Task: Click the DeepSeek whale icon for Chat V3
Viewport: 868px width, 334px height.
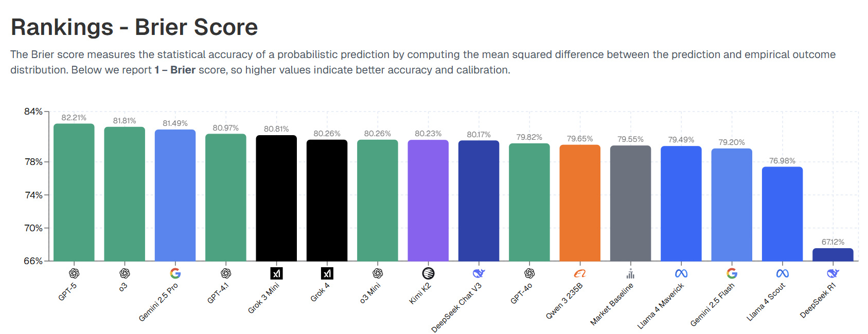Action: pyautogui.click(x=479, y=273)
